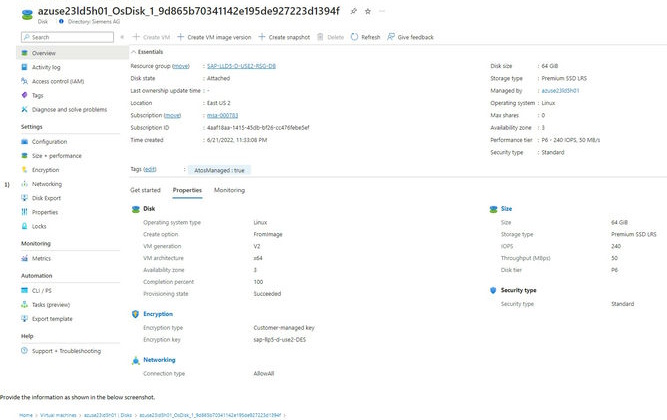Switch to the Monitoring tab

coord(229,190)
